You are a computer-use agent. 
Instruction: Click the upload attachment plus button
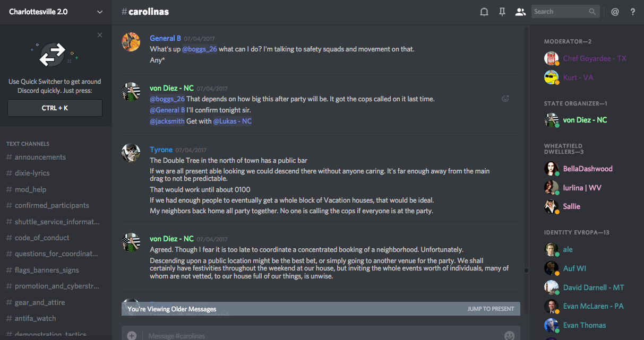coord(132,335)
